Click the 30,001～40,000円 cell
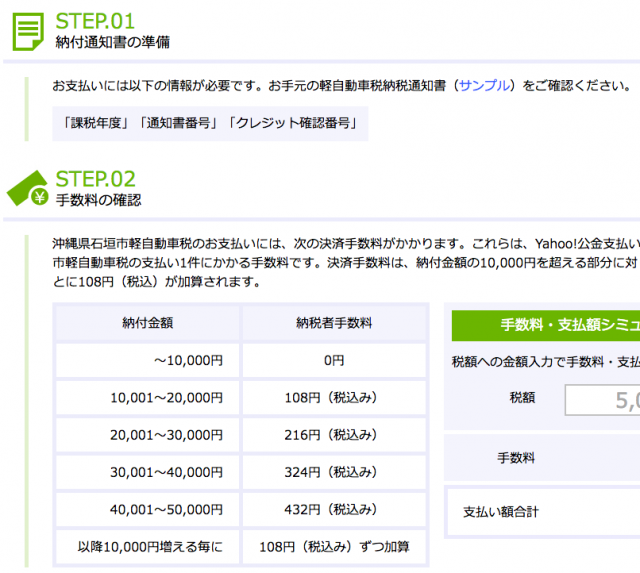 [147, 472]
